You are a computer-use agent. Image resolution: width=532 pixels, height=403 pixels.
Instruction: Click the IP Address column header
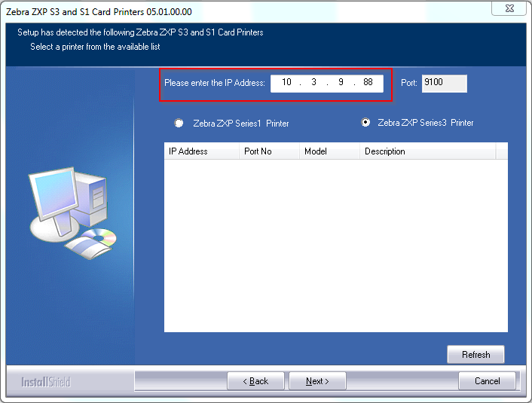click(201, 151)
